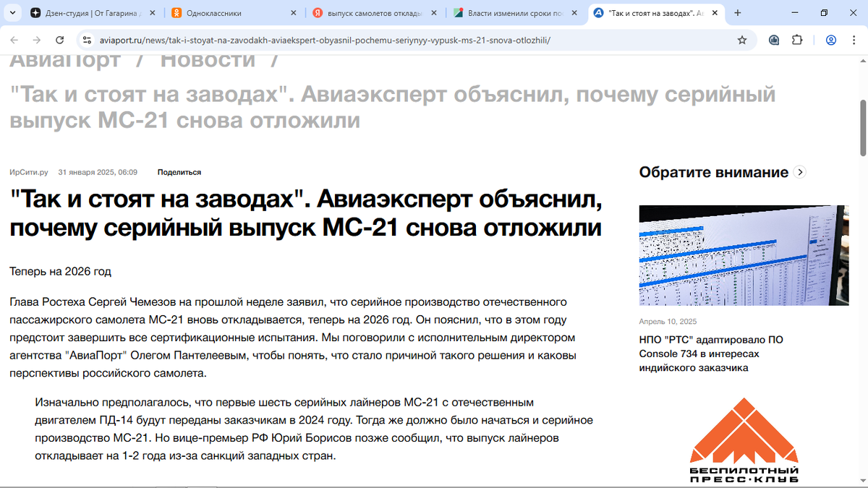Viewport: 868px width, 488px height.
Task: Switch to the Одноклассники tab
Action: tap(233, 13)
